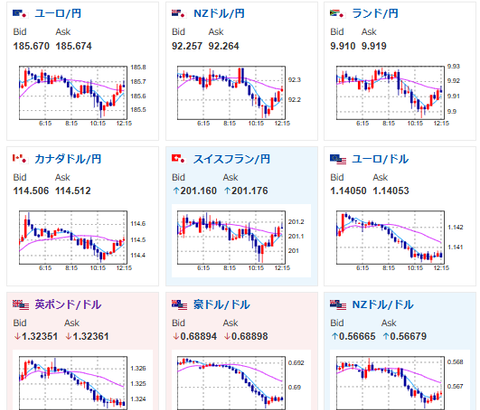
Task: Open the 英ポンド/ドル pair link
Action: point(68,305)
